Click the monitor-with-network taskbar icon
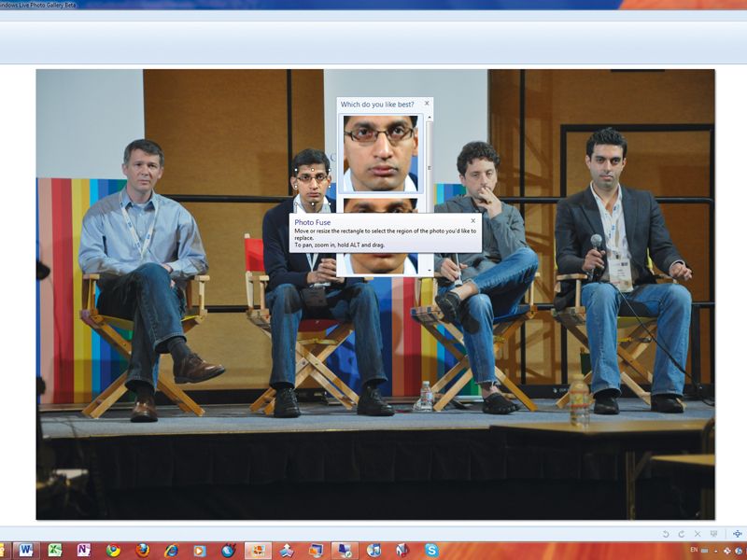Viewport: 747px width, 560px height. click(x=345, y=551)
